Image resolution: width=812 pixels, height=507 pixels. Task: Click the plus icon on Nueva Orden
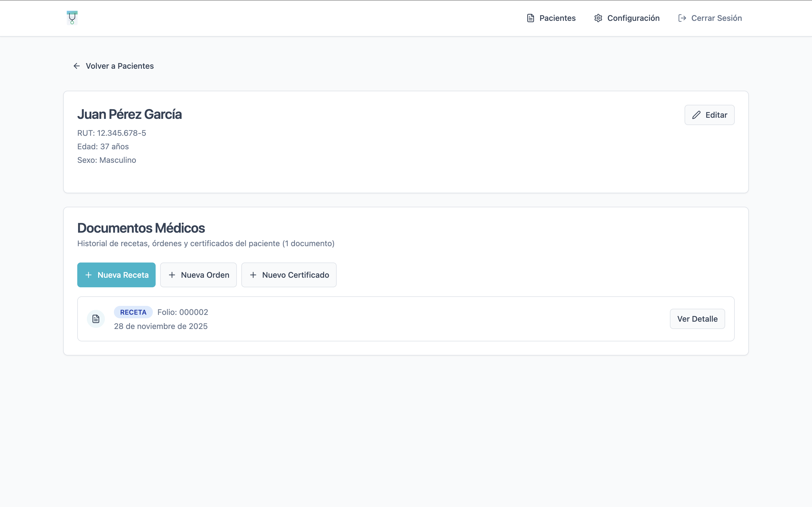(172, 275)
